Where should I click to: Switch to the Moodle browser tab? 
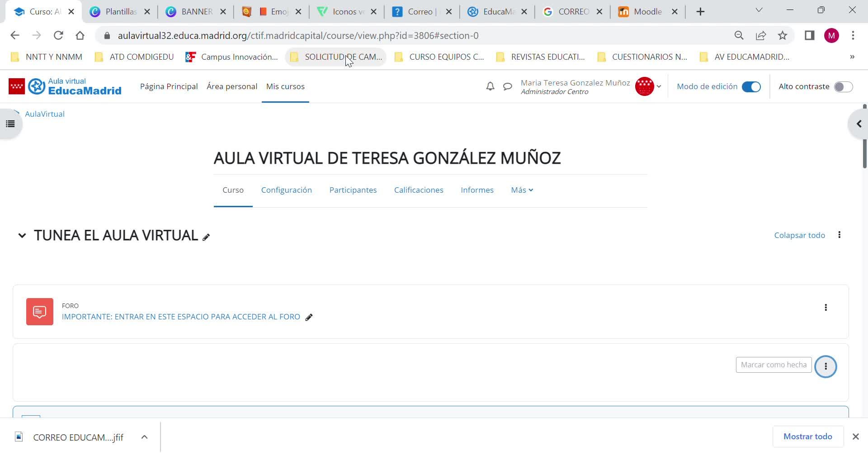pyautogui.click(x=647, y=12)
